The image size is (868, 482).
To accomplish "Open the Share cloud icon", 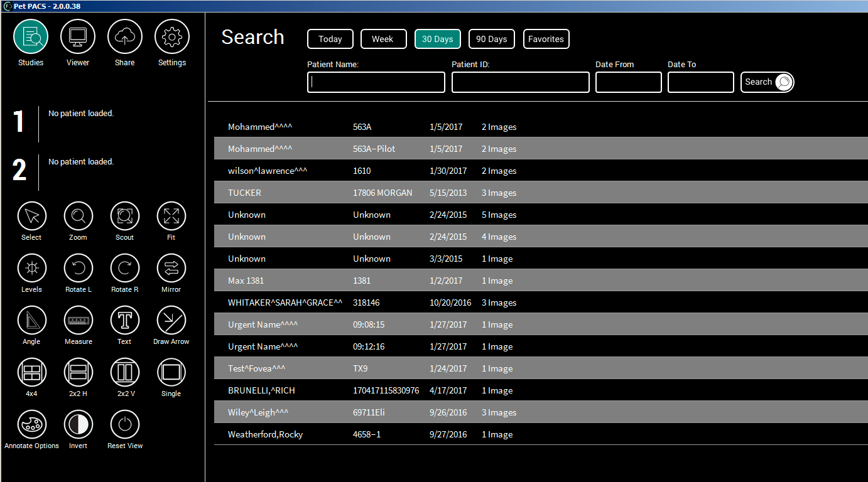I will (x=125, y=37).
